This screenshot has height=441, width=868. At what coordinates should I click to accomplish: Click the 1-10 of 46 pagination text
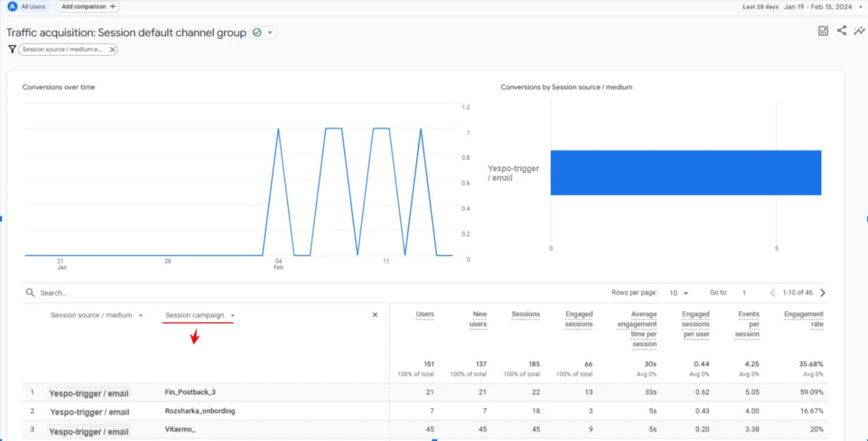coord(797,293)
